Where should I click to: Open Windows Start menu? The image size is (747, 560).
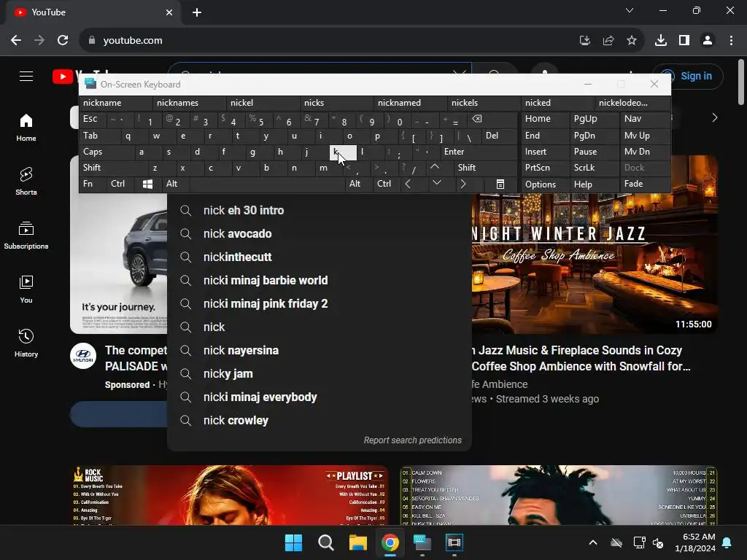(x=293, y=542)
